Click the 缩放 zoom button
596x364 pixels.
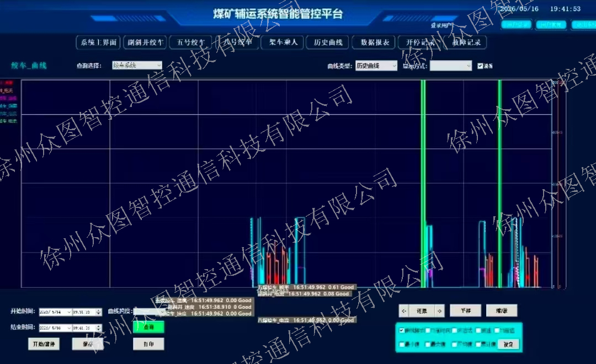tap(502, 311)
